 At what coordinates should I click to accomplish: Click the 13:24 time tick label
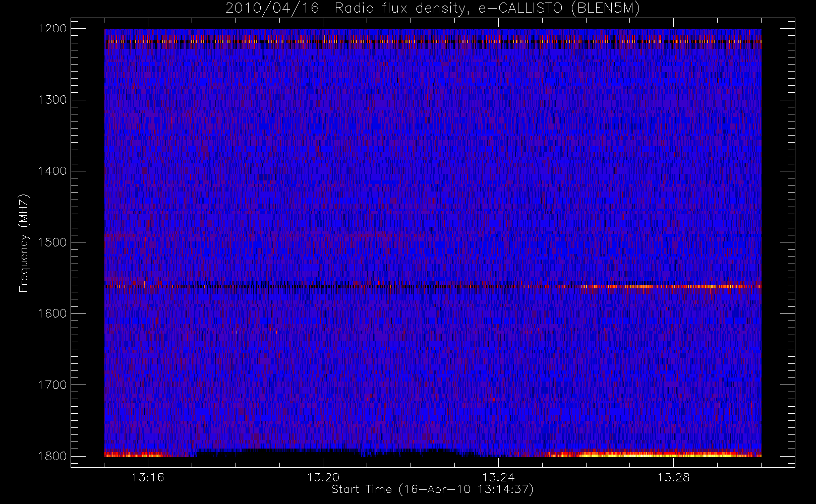[x=498, y=477]
